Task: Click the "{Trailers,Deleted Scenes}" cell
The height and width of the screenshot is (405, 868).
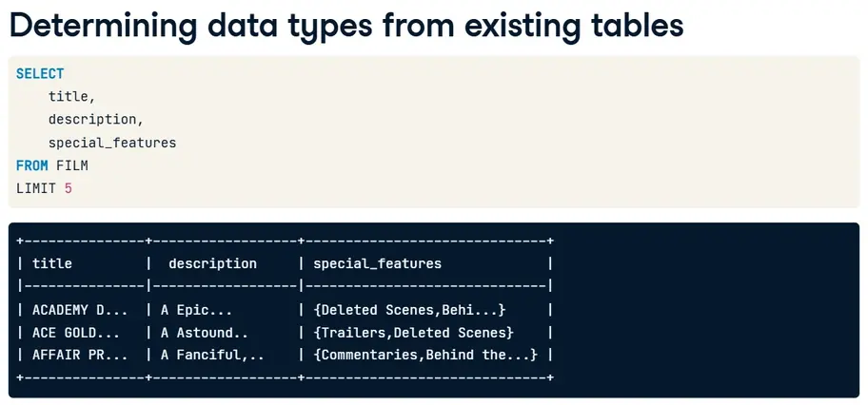Action: tap(413, 332)
